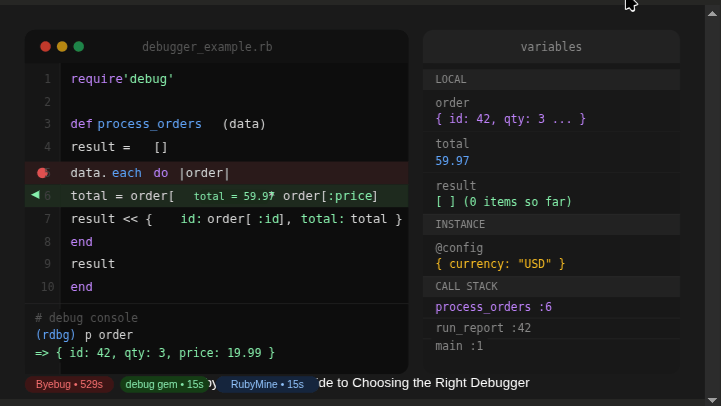
Task: Click the green maximize dot in title bar
Action: coord(79,47)
